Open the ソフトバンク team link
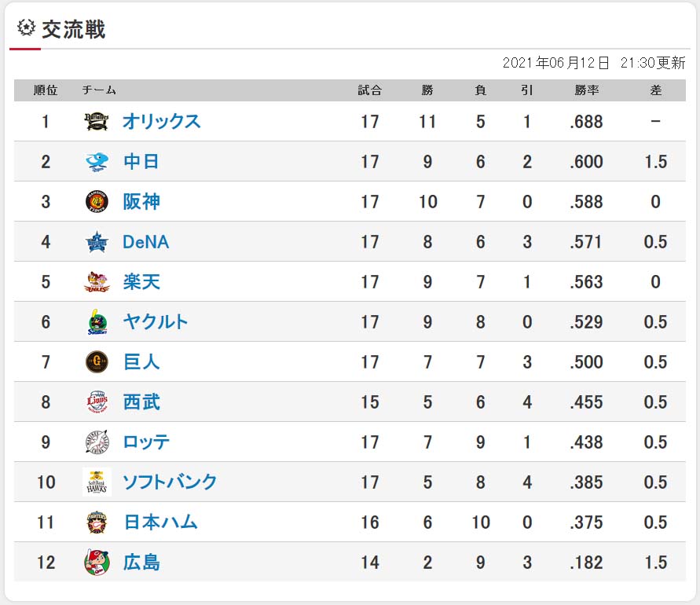The image size is (700, 605). (x=170, y=482)
